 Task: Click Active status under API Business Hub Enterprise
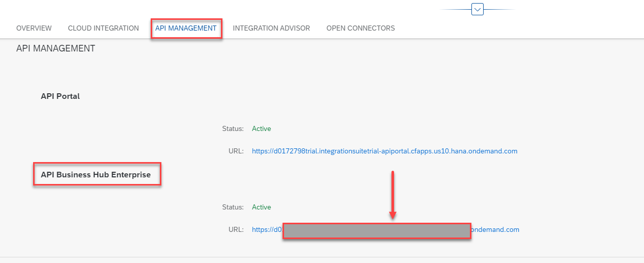coord(261,207)
